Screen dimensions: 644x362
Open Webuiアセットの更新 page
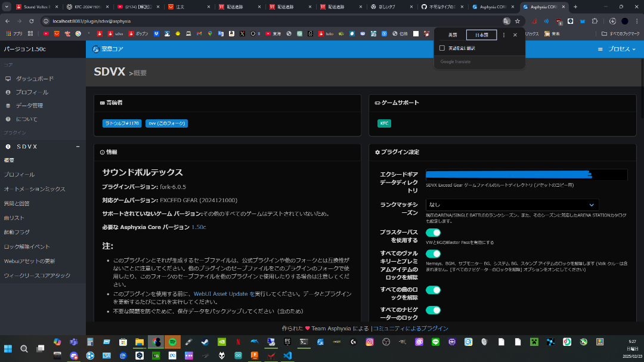[29, 261]
